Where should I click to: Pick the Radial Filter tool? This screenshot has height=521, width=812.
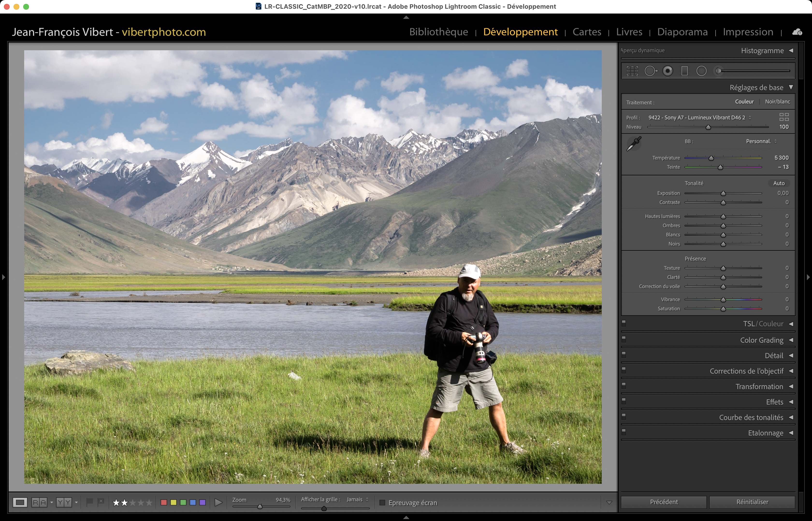click(701, 71)
